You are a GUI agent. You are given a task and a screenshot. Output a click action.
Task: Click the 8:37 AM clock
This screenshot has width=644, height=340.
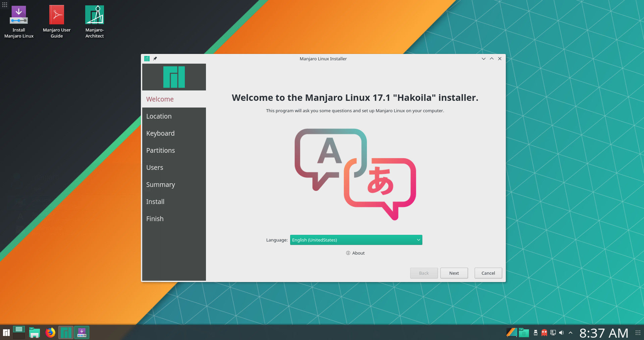(604, 333)
